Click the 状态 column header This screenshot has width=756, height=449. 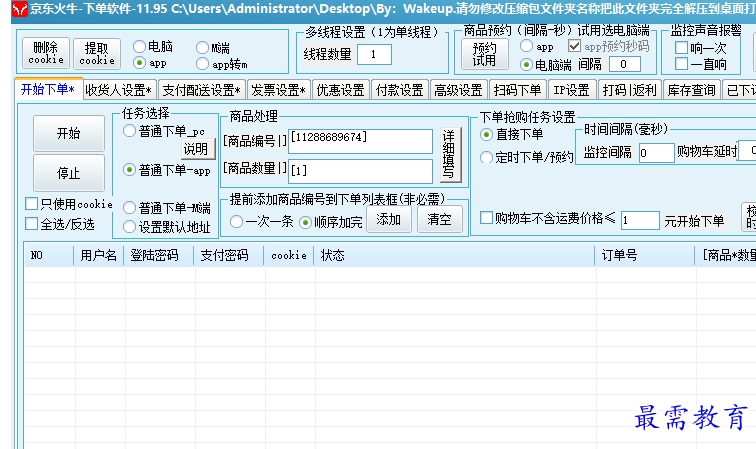pos(454,255)
